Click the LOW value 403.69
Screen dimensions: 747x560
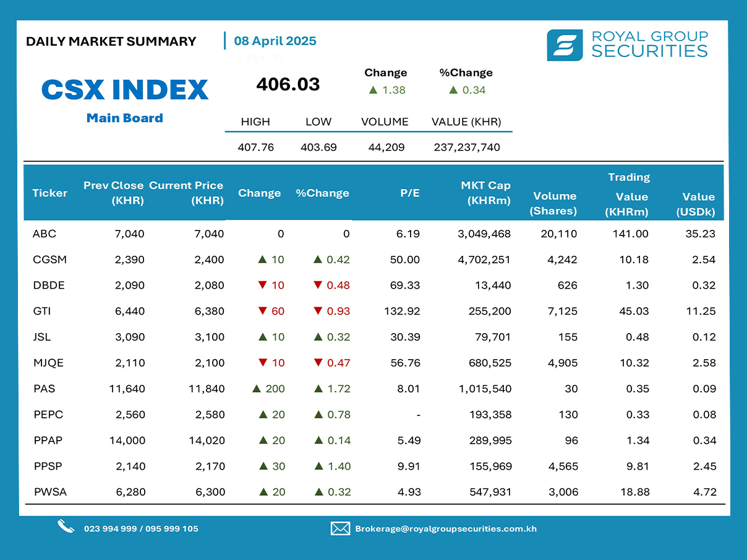[318, 148]
